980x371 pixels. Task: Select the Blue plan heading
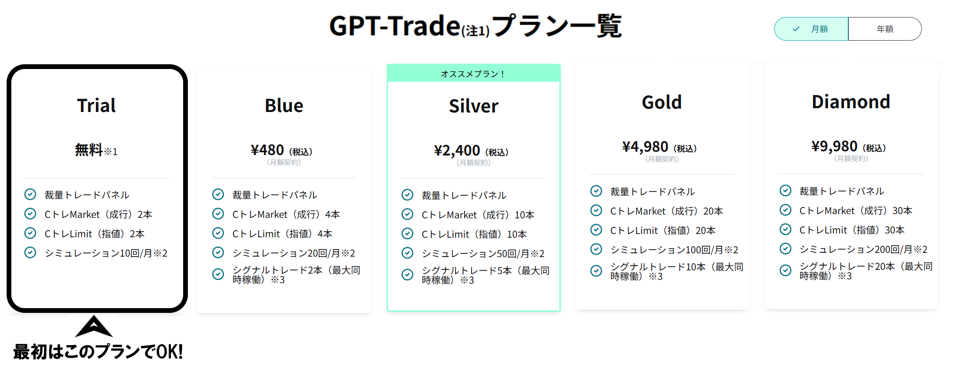click(x=284, y=106)
